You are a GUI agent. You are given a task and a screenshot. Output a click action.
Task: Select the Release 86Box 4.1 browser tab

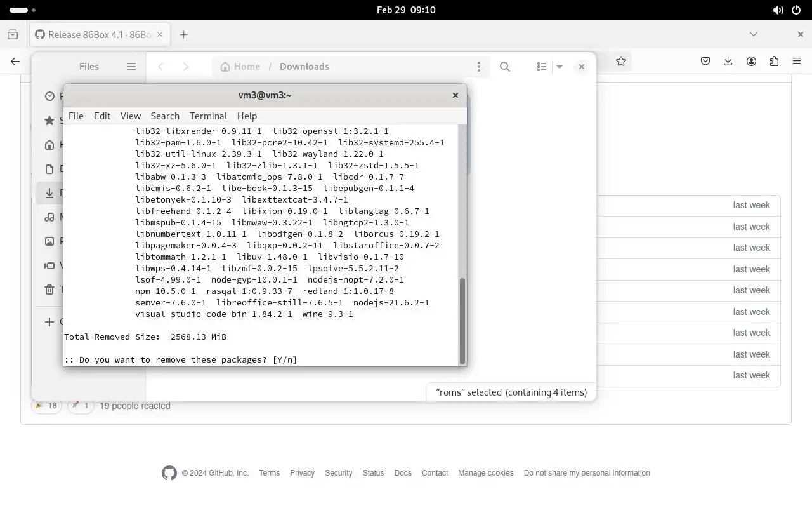pos(99,35)
